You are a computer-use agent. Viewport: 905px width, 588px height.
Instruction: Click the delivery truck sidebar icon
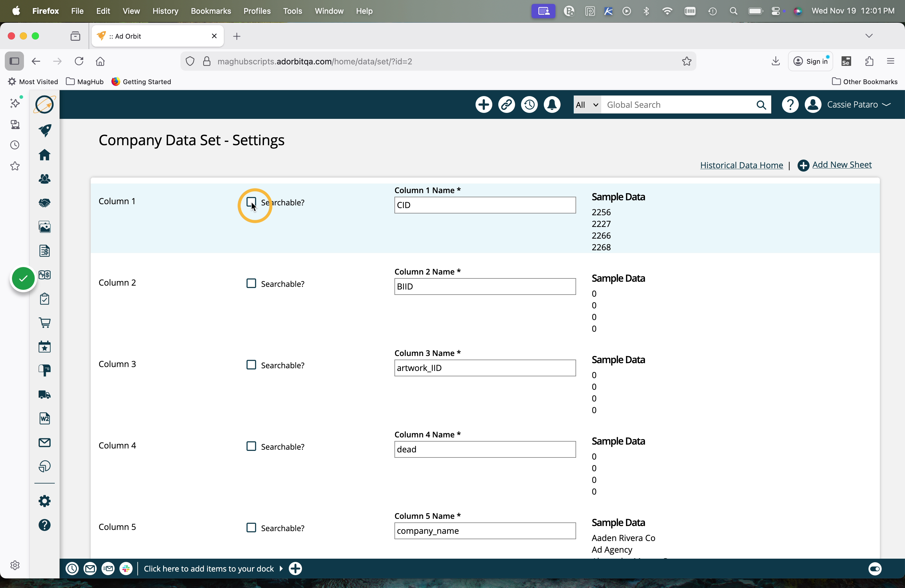pos(45,394)
